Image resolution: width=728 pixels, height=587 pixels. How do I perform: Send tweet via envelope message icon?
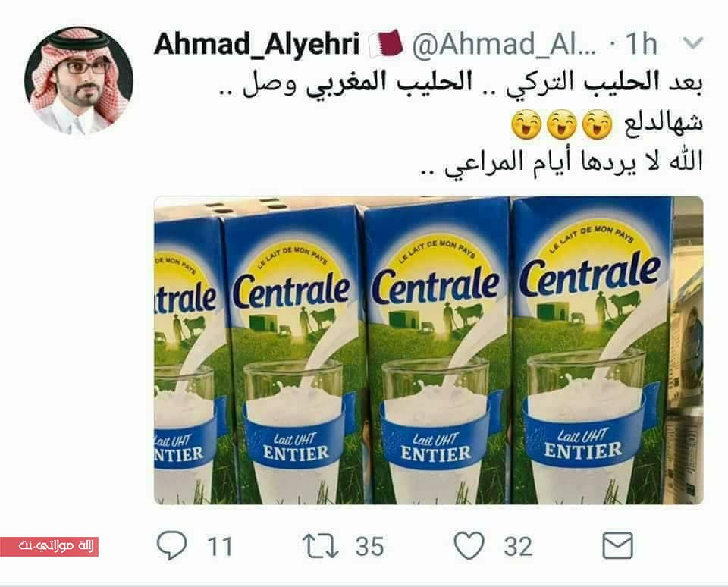point(617,546)
